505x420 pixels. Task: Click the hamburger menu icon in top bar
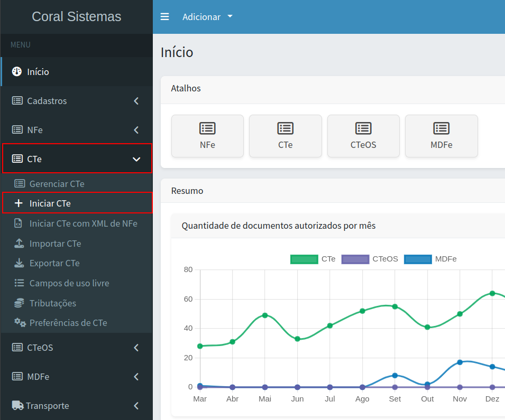165,17
